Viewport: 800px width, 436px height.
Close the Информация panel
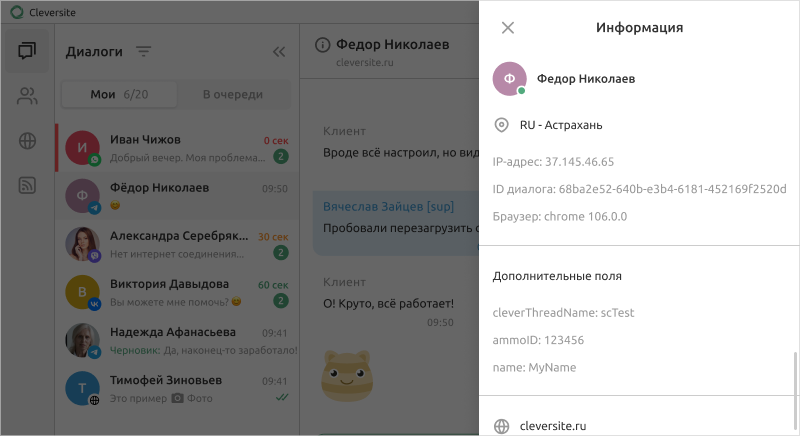508,28
